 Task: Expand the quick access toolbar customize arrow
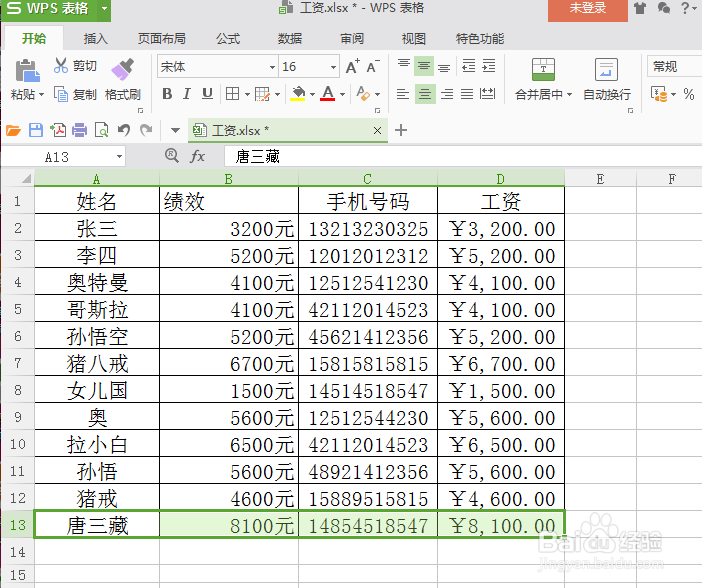(x=175, y=131)
